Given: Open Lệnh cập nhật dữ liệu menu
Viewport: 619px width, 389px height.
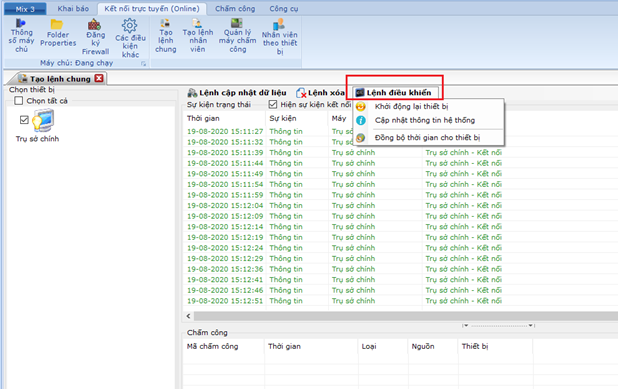Looking at the screenshot, I should (237, 93).
